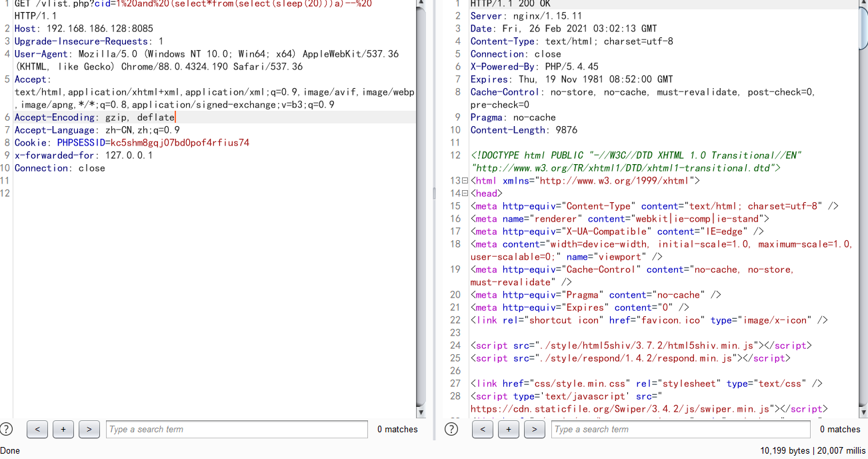Click the Done status text
The width and height of the screenshot is (868, 459).
pyautogui.click(x=10, y=450)
